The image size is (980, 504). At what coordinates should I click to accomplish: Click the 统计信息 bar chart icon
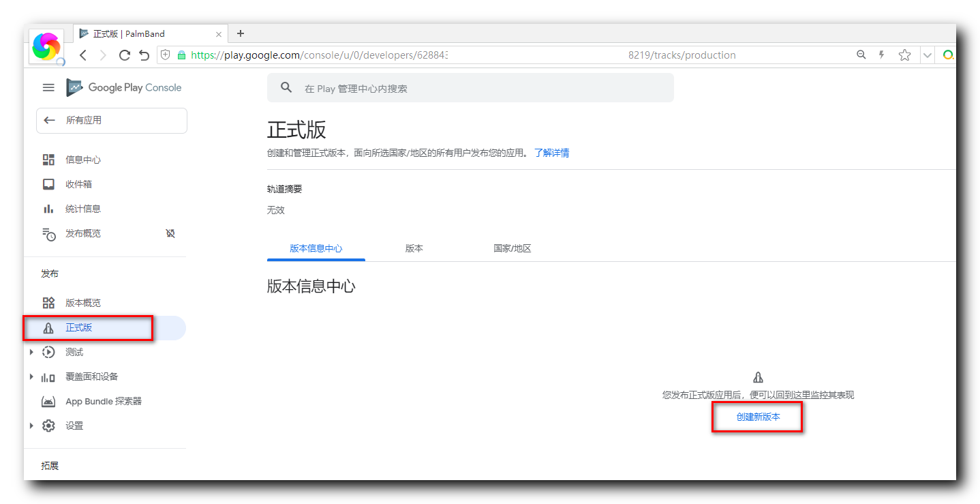coord(48,209)
